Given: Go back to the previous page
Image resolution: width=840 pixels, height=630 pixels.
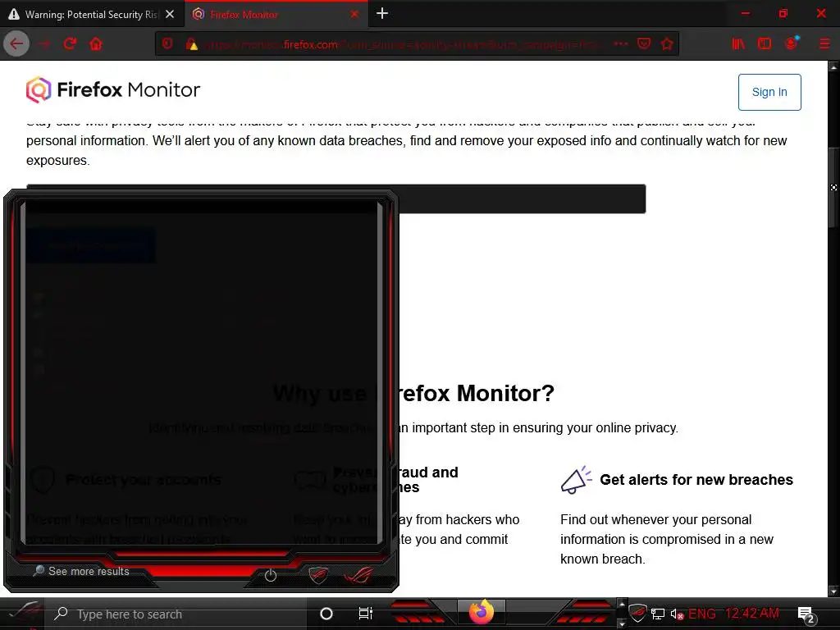Looking at the screenshot, I should 16,44.
